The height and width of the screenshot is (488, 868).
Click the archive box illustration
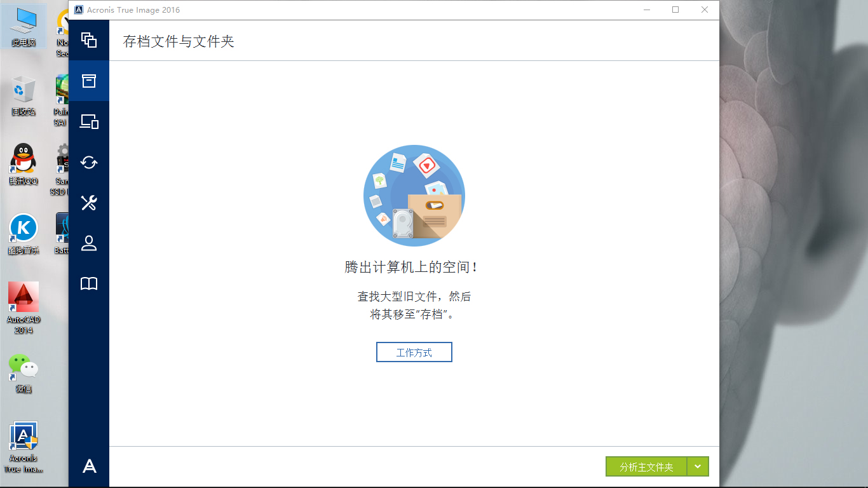[x=414, y=196]
